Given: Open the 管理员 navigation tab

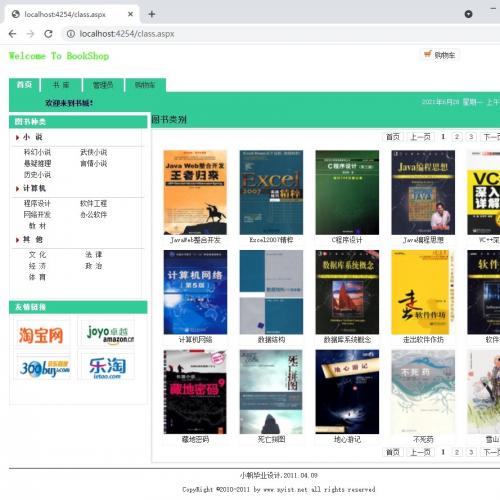Looking at the screenshot, I should click(x=103, y=85).
